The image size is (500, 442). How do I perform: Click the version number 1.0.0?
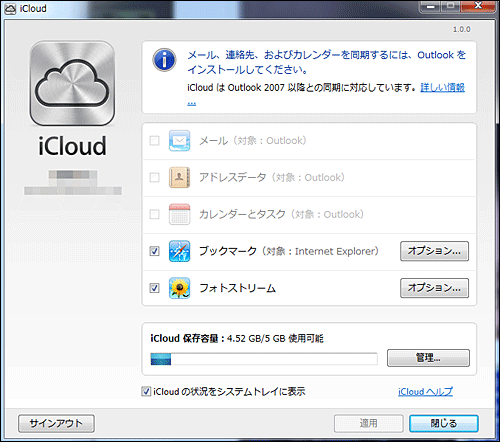tap(462, 30)
